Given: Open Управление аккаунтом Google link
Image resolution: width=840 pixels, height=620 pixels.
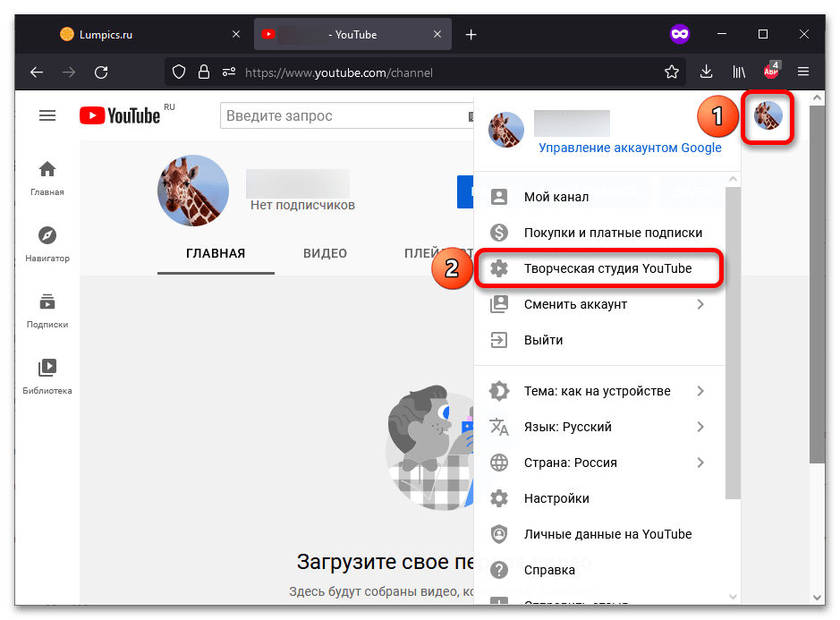Looking at the screenshot, I should (x=630, y=148).
